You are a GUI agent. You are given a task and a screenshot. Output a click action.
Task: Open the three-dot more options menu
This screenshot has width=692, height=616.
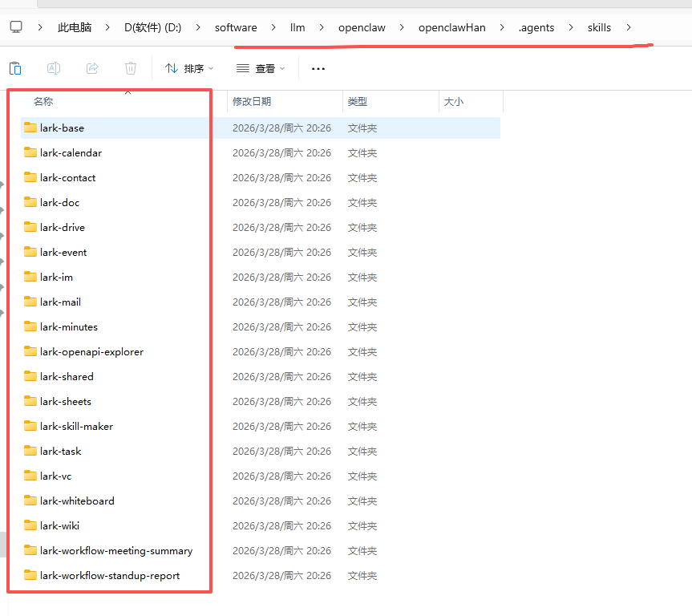(x=318, y=69)
